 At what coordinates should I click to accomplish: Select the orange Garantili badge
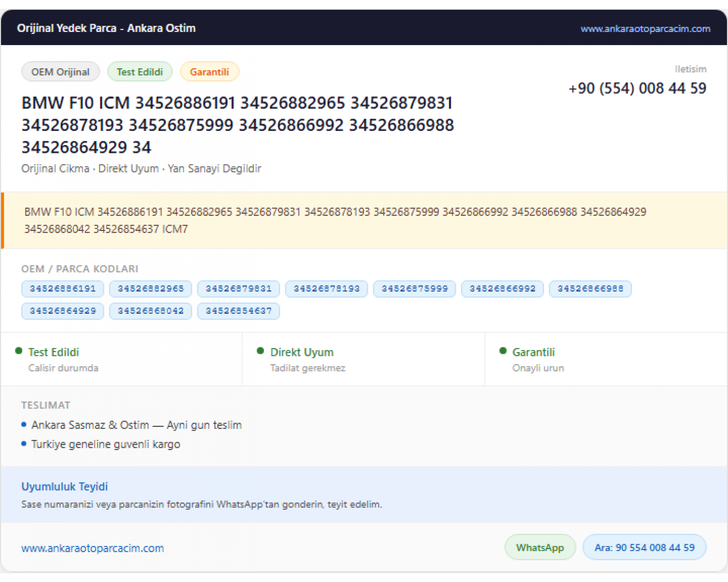[x=209, y=72]
